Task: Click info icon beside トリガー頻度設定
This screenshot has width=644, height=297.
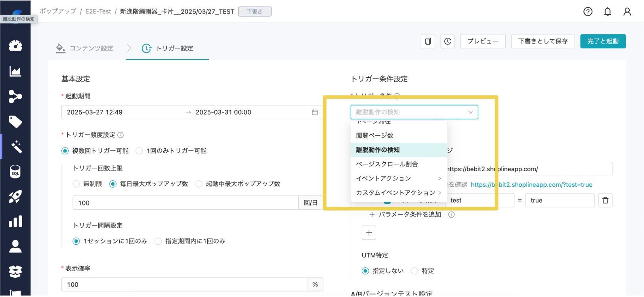Action: (121, 135)
